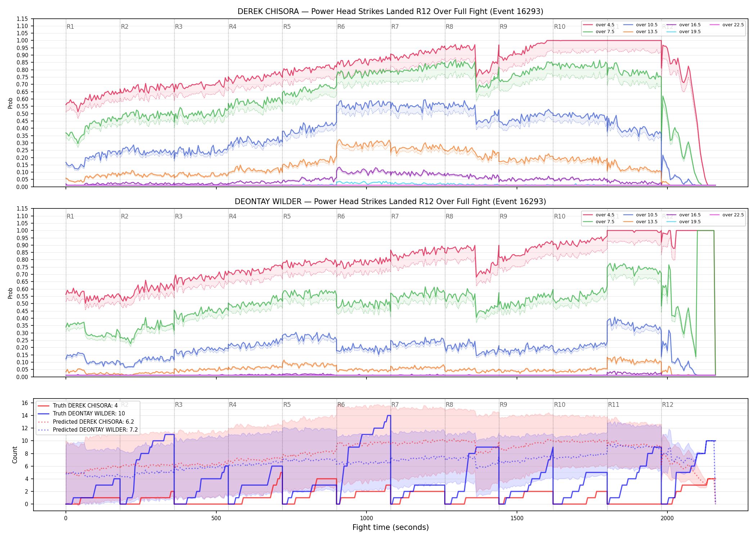Click y-axis tick '0.25' in Wilder chart
756x540 pixels.
click(22, 340)
